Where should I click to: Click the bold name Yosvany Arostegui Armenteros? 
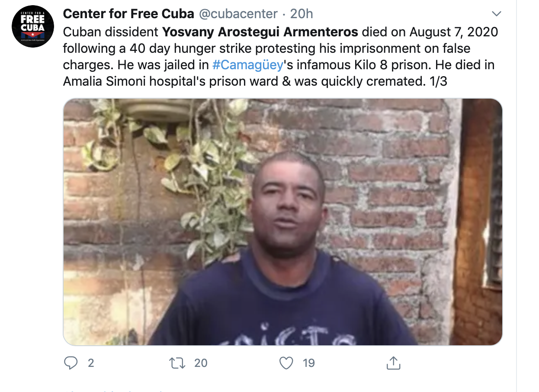(x=260, y=32)
